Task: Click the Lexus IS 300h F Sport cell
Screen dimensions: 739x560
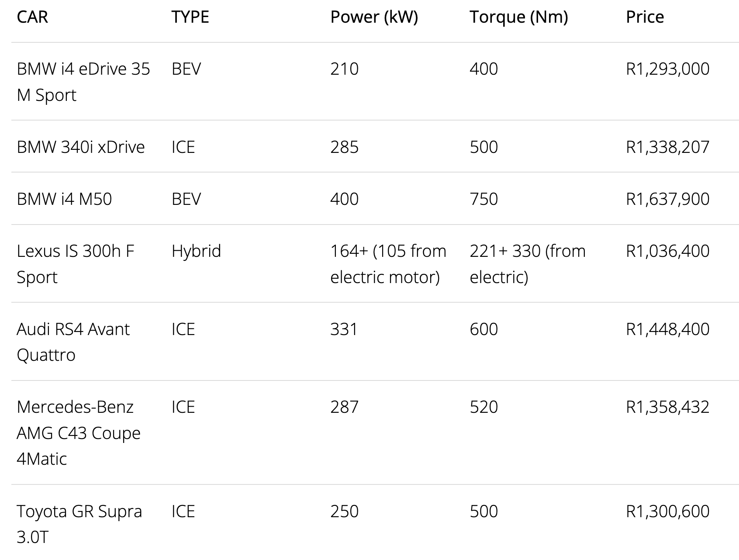Action: pos(75,264)
